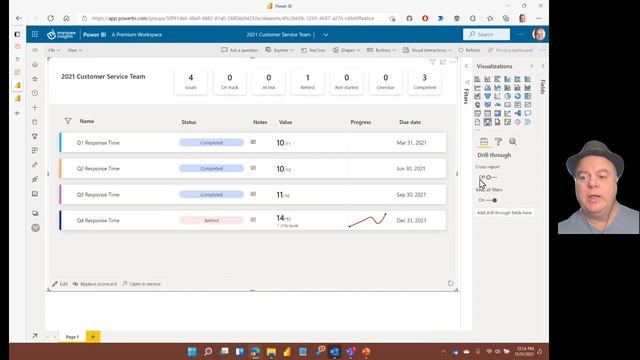Open Power BI Desktop from the taskbar
The width and height of the screenshot is (640, 360).
pyautogui.click(x=287, y=351)
